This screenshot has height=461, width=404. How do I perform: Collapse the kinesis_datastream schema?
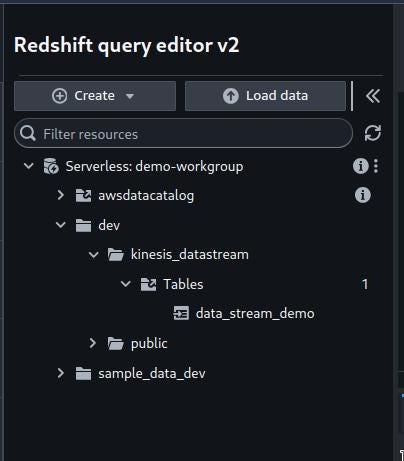[x=94, y=255]
